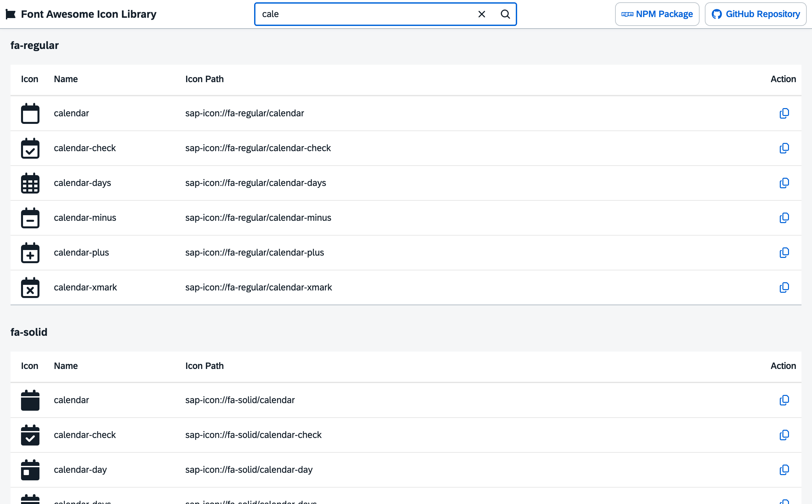Image resolution: width=812 pixels, height=504 pixels.
Task: Click the fa-solid calendar-check icon glyph
Action: (30, 435)
